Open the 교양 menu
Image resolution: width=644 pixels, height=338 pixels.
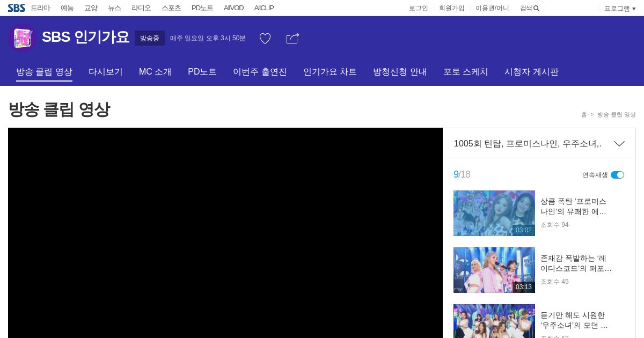pos(91,8)
